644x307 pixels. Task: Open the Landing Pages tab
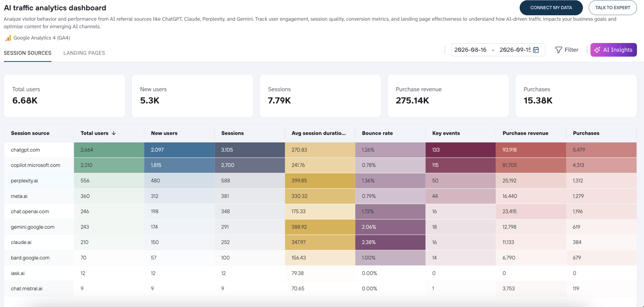pyautogui.click(x=84, y=53)
